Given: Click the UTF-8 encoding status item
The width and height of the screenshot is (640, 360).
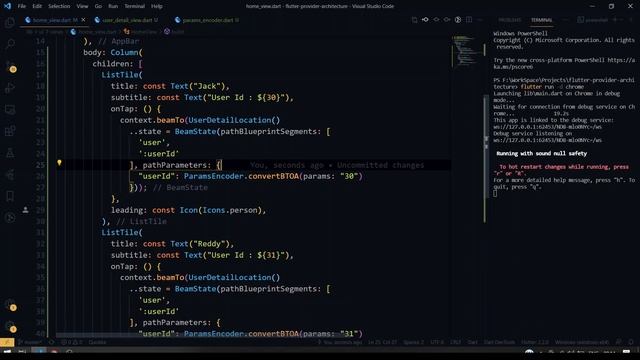Looking at the screenshot, I should pos(437,342).
